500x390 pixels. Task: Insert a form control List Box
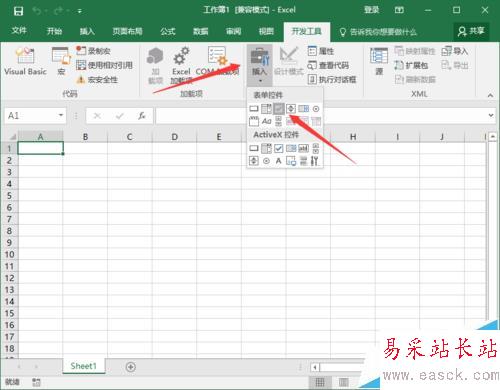coord(303,109)
